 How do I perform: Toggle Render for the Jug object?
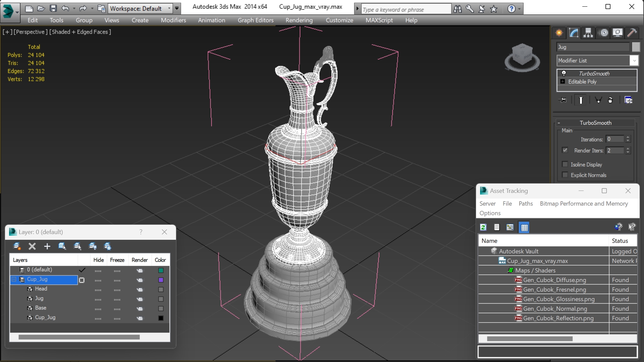(x=140, y=299)
